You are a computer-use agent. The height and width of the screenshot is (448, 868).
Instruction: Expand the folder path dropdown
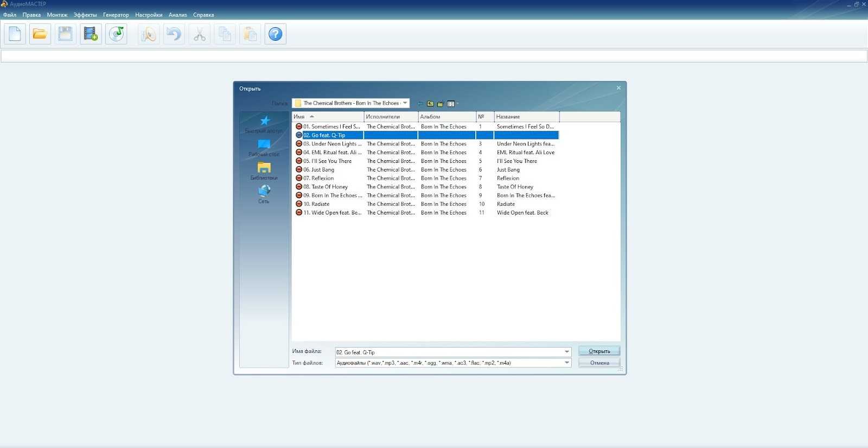pyautogui.click(x=405, y=103)
